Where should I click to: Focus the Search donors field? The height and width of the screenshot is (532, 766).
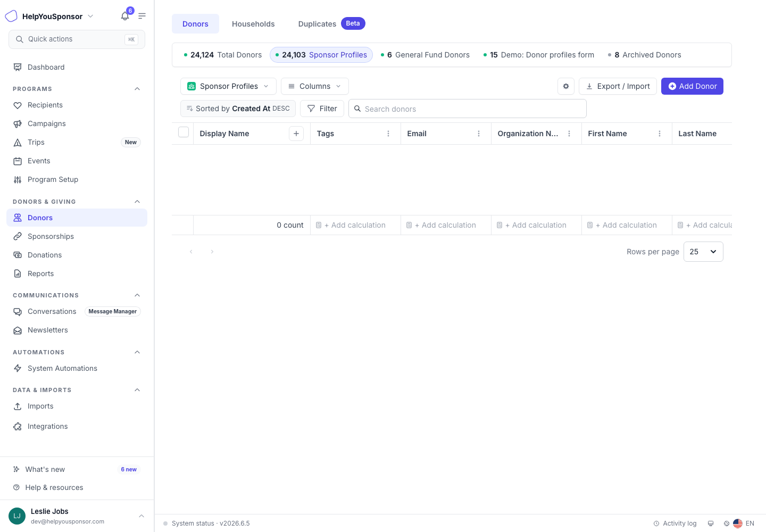[468, 109]
